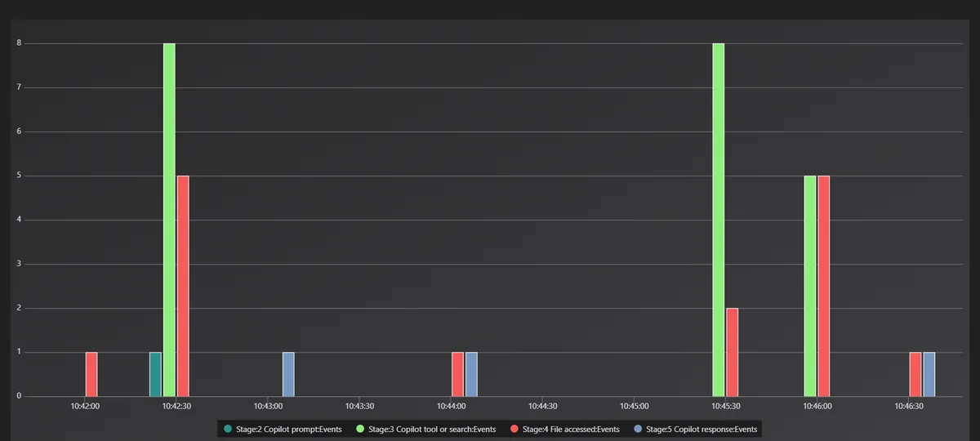
Task: Toggle Stage:4 File accessed legend entry
Action: pyautogui.click(x=563, y=429)
